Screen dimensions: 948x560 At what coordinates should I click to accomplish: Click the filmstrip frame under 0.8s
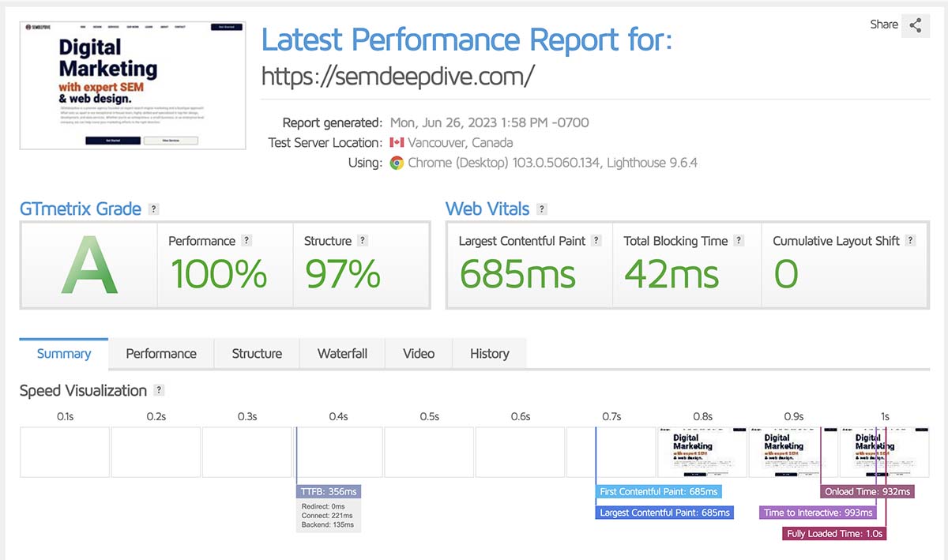click(702, 453)
